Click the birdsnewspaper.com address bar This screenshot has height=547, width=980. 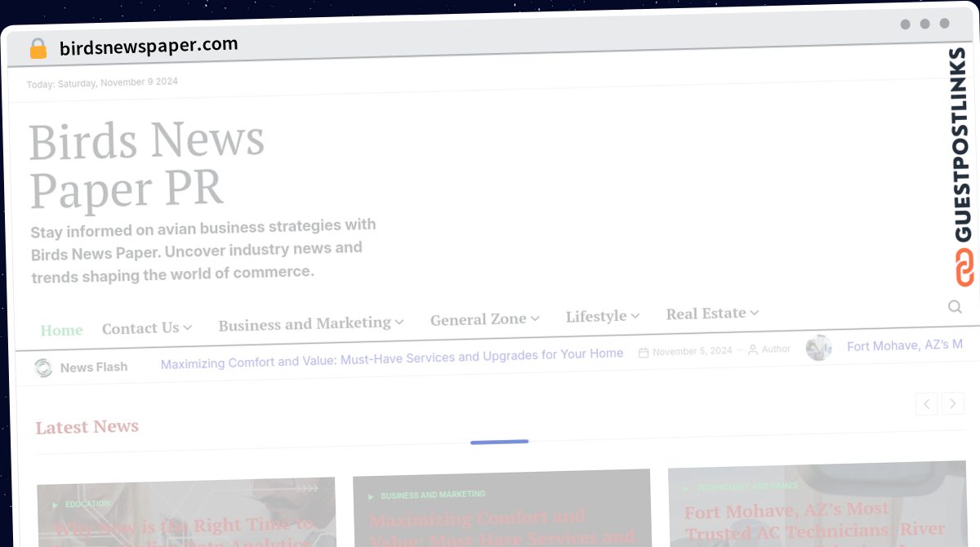click(149, 47)
